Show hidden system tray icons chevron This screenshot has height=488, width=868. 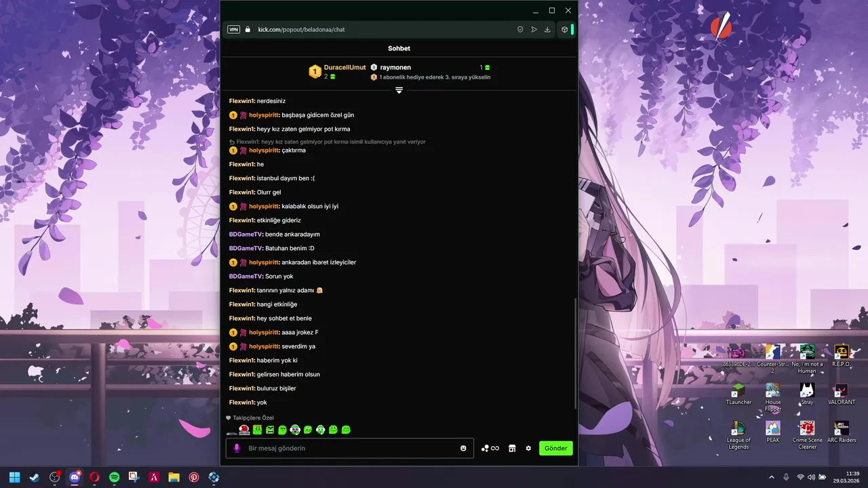[771, 477]
